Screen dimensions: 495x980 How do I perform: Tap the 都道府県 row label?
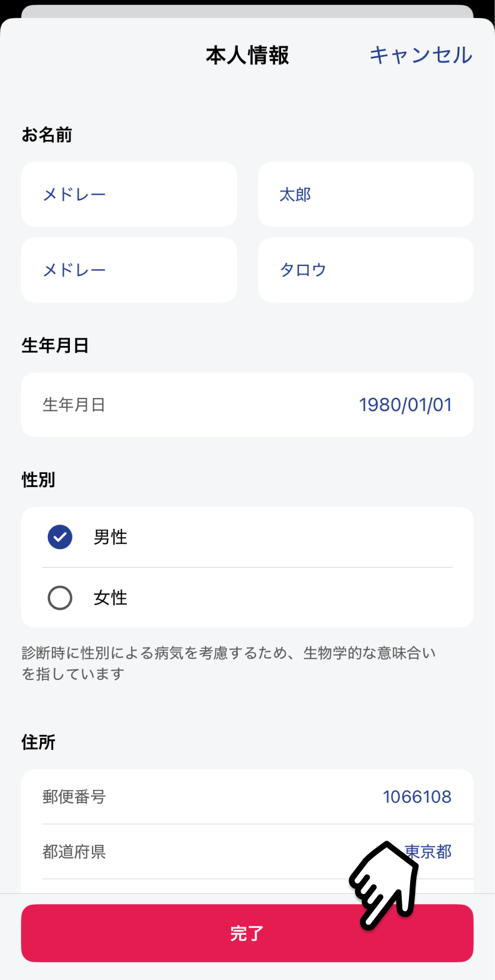coord(74,852)
